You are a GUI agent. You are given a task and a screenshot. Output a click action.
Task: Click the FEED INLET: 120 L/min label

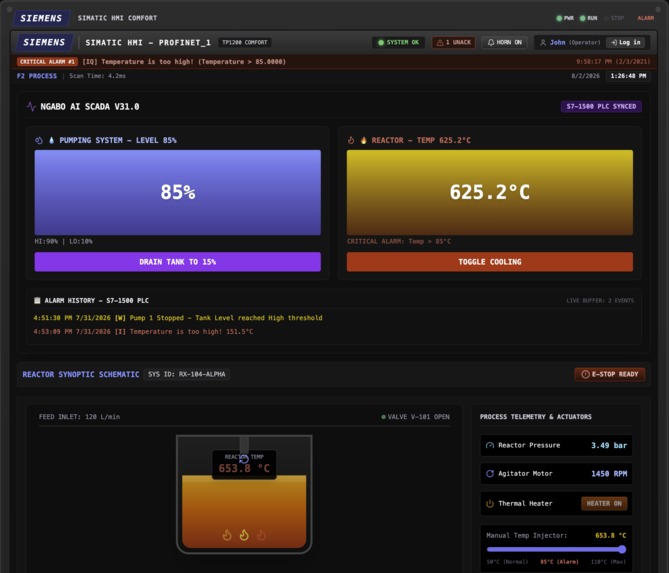[79, 417]
